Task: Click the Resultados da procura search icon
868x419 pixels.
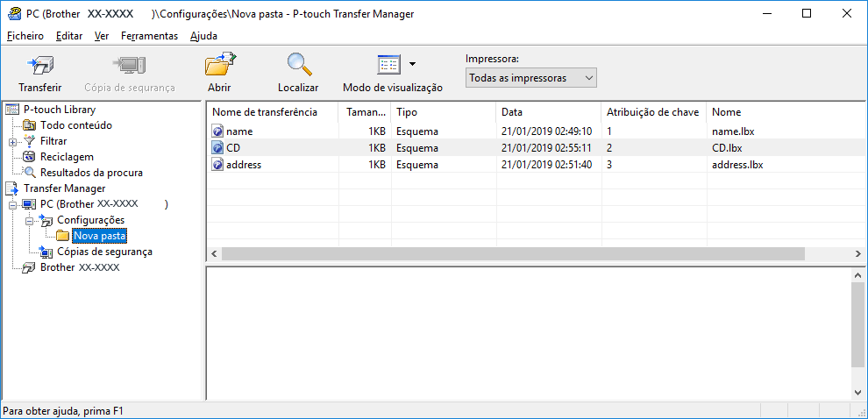Action: click(30, 173)
